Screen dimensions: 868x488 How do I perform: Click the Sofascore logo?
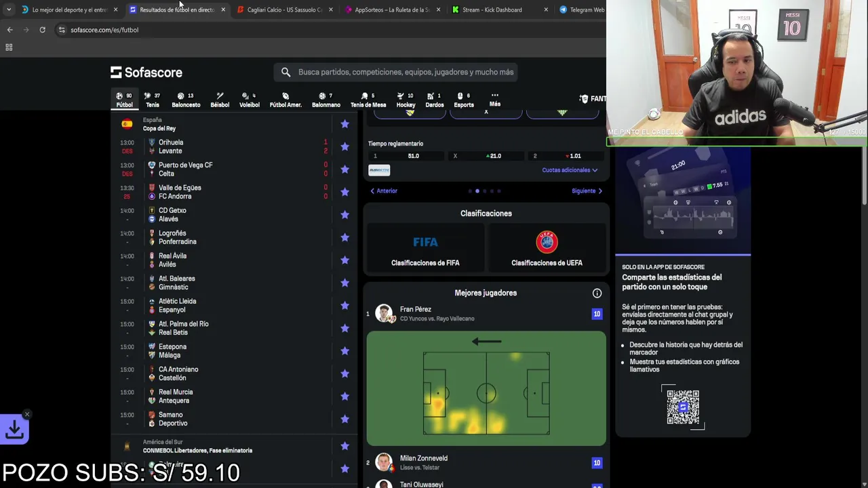(146, 72)
